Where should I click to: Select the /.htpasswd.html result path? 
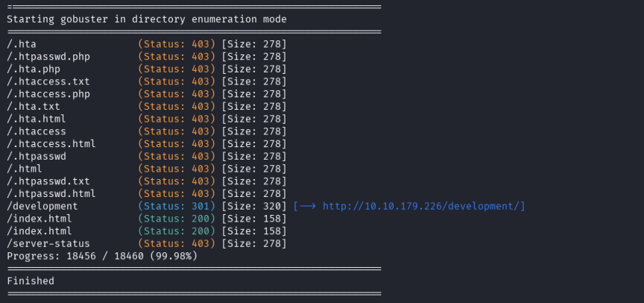tap(51, 193)
